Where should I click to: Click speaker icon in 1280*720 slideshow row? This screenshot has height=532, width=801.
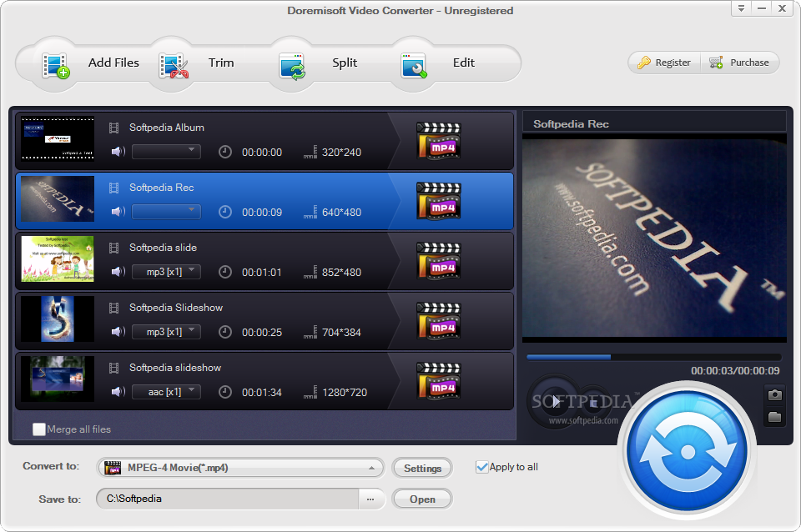118,392
